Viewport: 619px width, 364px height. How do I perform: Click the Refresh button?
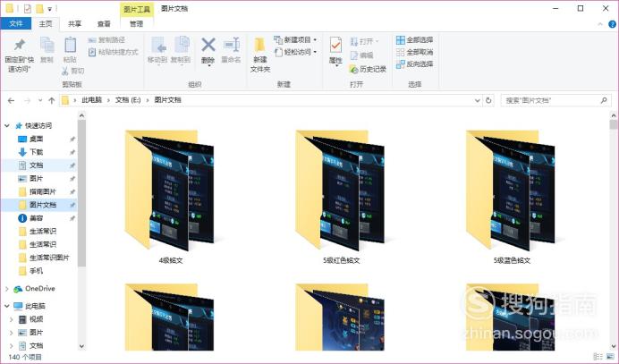click(x=488, y=101)
